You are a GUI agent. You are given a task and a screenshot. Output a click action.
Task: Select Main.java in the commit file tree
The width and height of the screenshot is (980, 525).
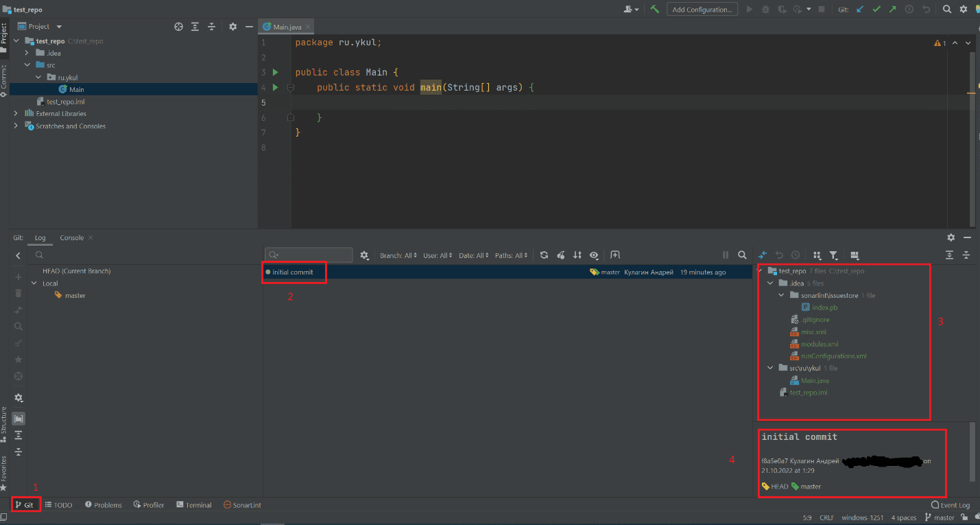click(x=815, y=381)
